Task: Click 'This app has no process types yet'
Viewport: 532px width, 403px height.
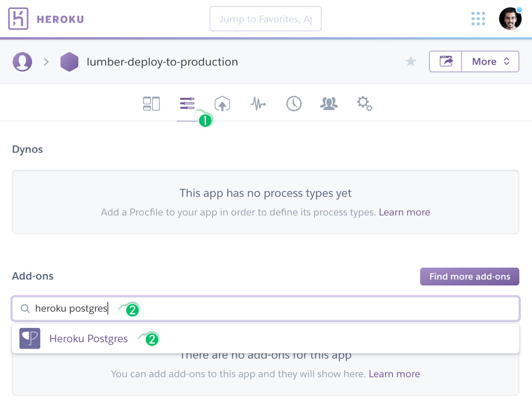Action: [x=266, y=193]
